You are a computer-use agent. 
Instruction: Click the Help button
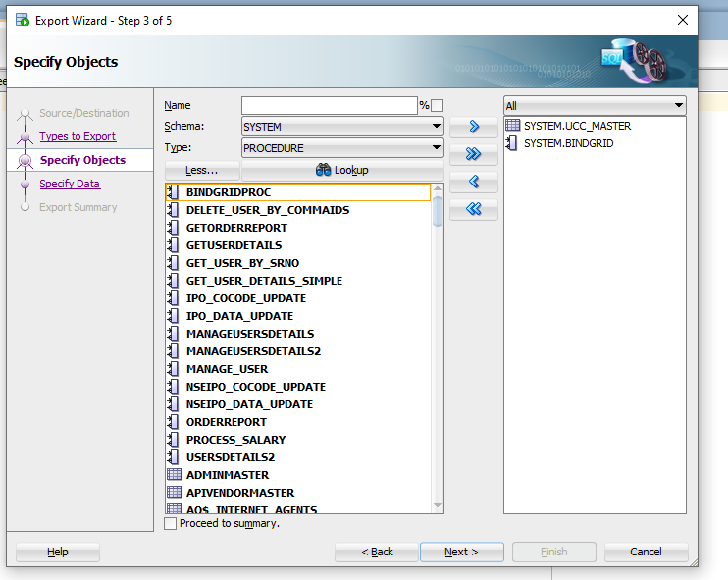click(58, 552)
